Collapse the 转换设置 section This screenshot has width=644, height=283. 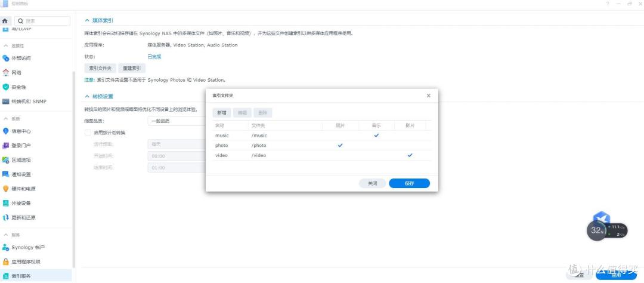coord(86,96)
